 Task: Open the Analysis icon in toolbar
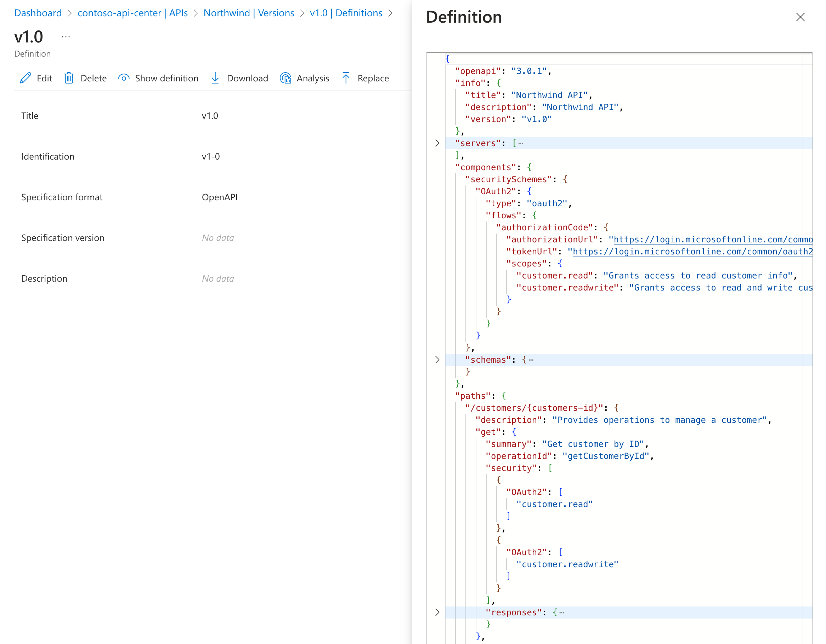pos(285,78)
